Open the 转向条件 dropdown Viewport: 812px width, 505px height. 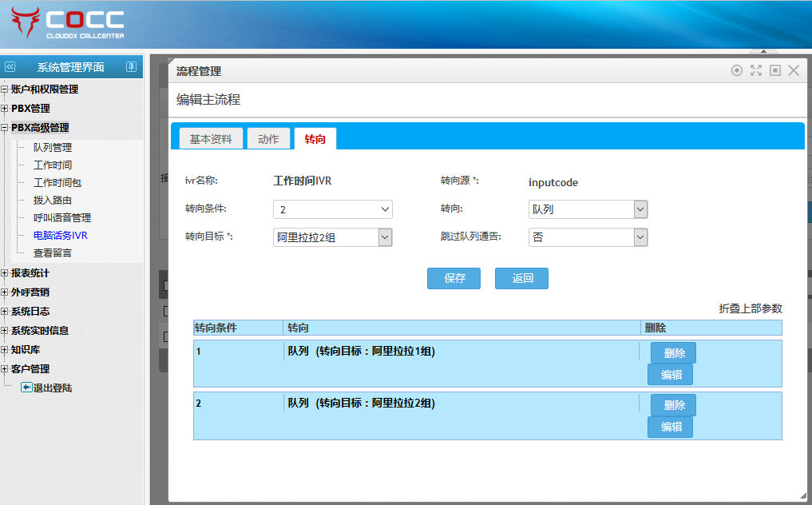[333, 209]
